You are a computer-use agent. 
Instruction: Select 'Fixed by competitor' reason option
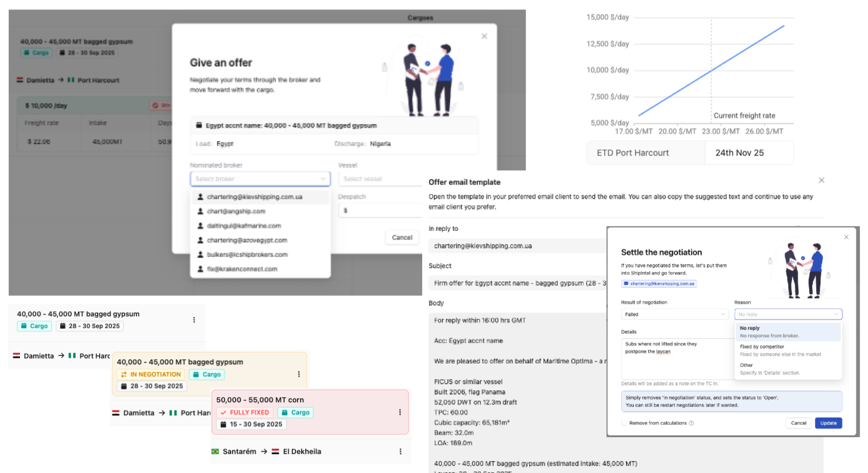tap(788, 350)
